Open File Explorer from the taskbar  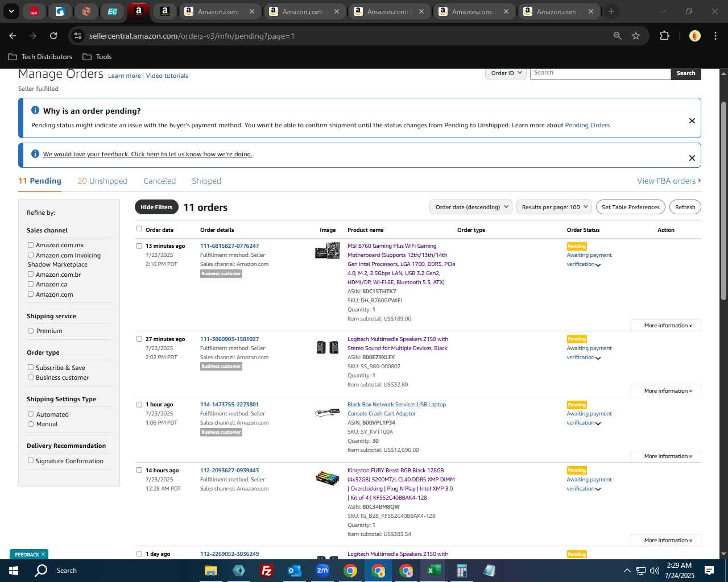[211, 570]
